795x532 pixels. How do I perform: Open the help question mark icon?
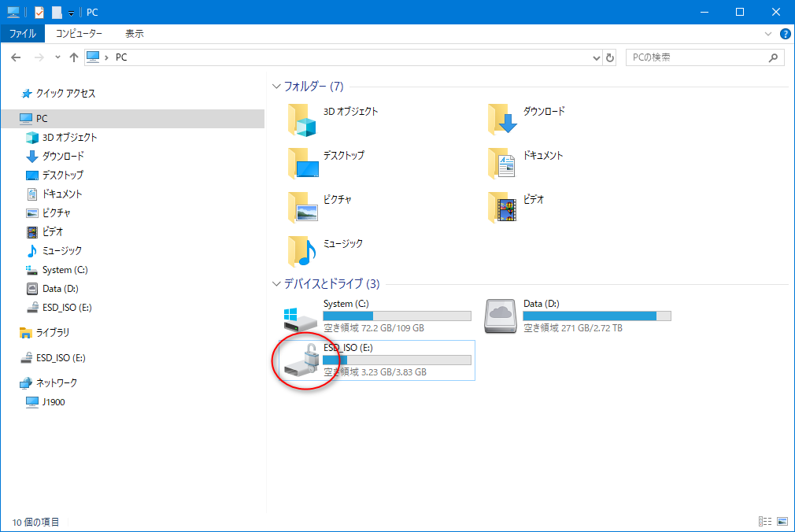[x=785, y=34]
